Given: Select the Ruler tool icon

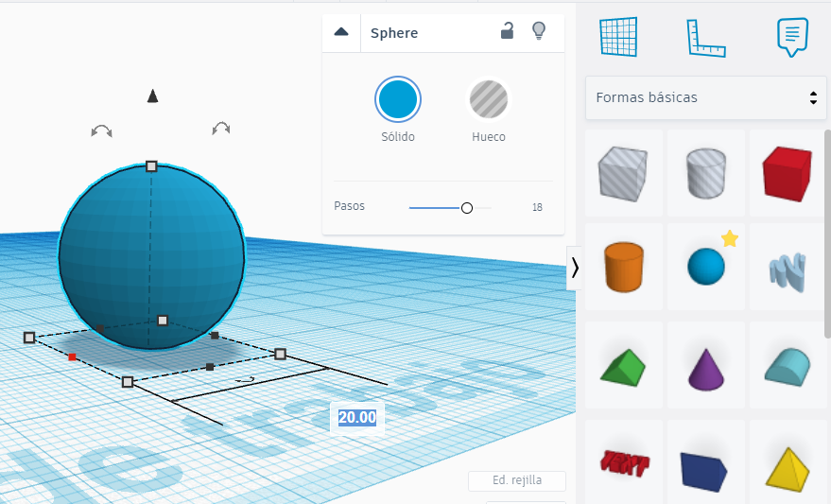Looking at the screenshot, I should (x=706, y=38).
